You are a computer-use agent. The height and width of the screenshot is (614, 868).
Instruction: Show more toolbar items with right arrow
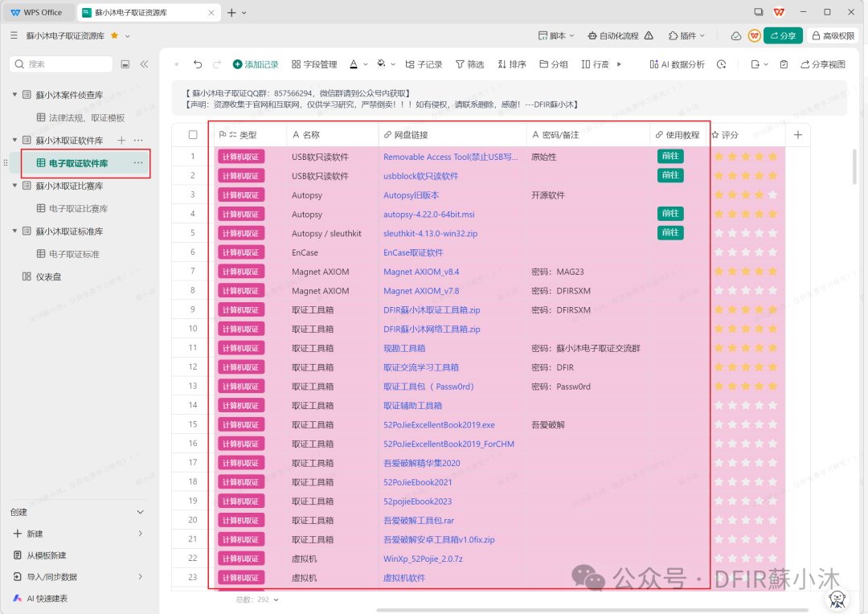tap(619, 64)
